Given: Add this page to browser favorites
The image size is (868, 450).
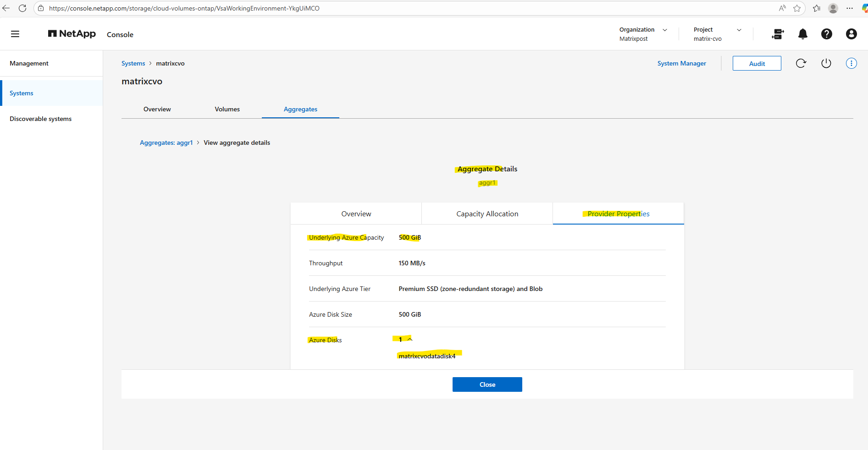Looking at the screenshot, I should [797, 8].
